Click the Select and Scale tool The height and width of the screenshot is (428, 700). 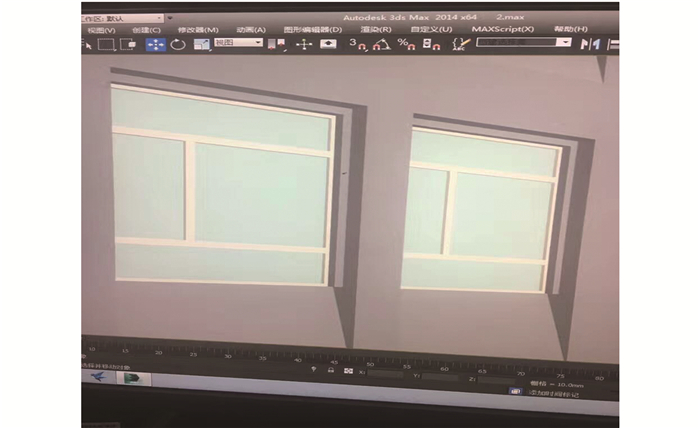tap(202, 44)
